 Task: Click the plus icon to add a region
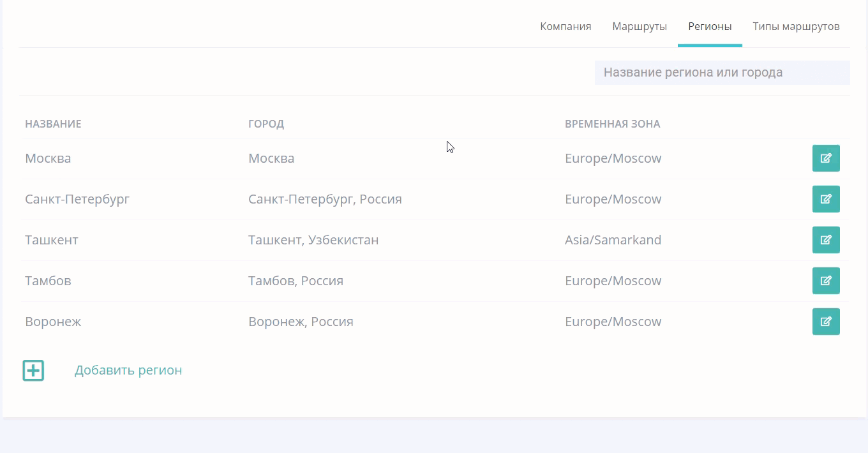pyautogui.click(x=33, y=370)
